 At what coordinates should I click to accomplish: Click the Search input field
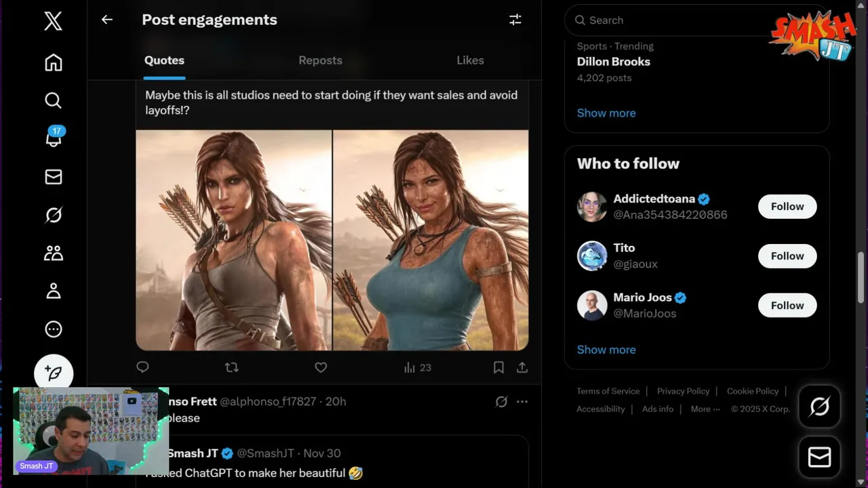tap(678, 20)
